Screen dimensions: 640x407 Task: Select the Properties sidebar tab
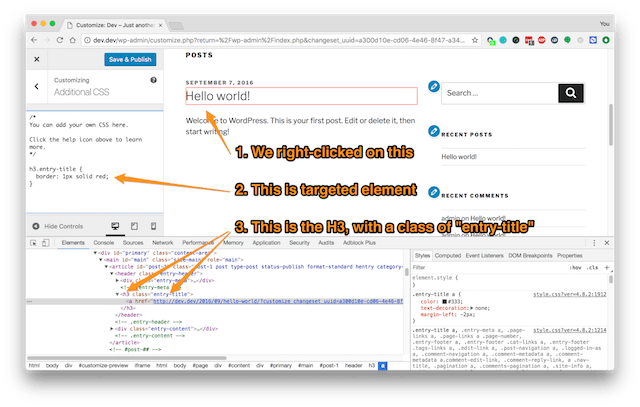[570, 256]
